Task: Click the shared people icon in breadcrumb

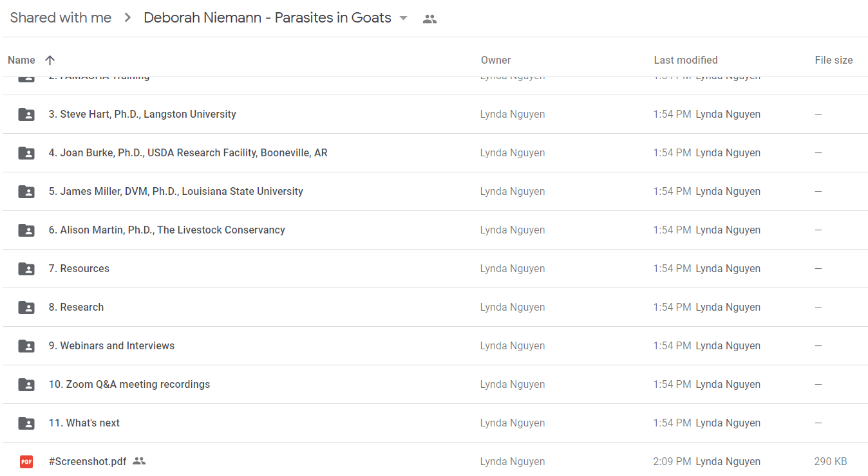Action: click(429, 19)
